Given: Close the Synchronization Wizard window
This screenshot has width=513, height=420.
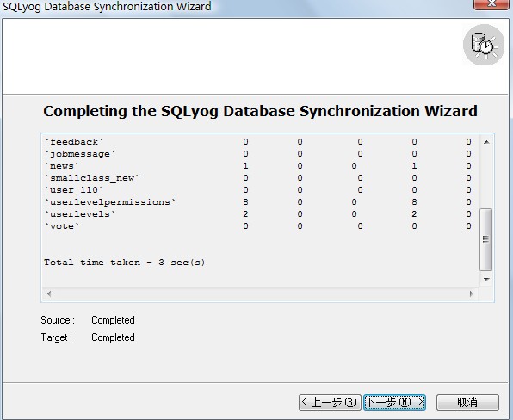Looking at the screenshot, I should tap(492, 4).
